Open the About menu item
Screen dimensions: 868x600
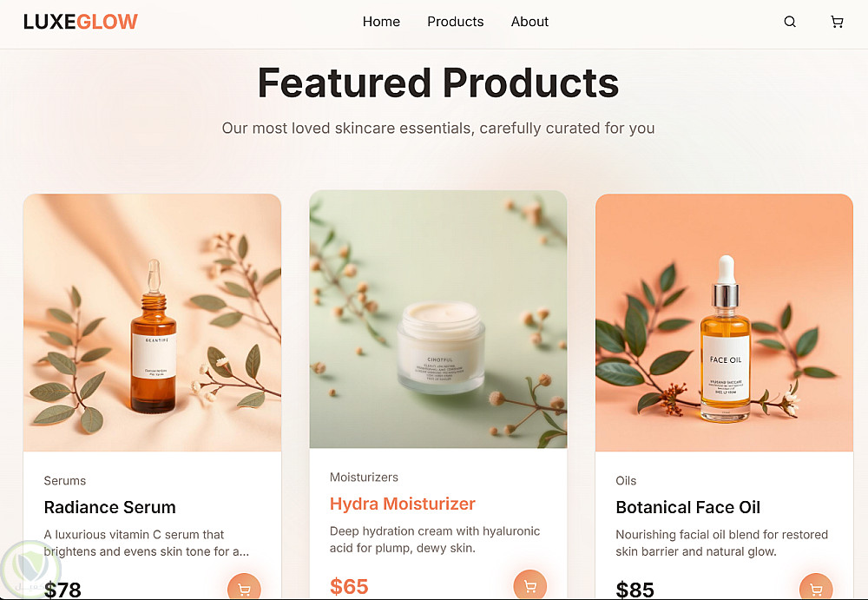[x=529, y=22]
